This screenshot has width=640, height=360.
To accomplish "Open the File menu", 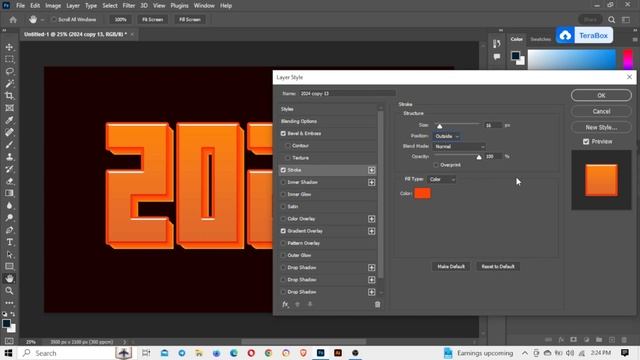I will [x=20, y=6].
